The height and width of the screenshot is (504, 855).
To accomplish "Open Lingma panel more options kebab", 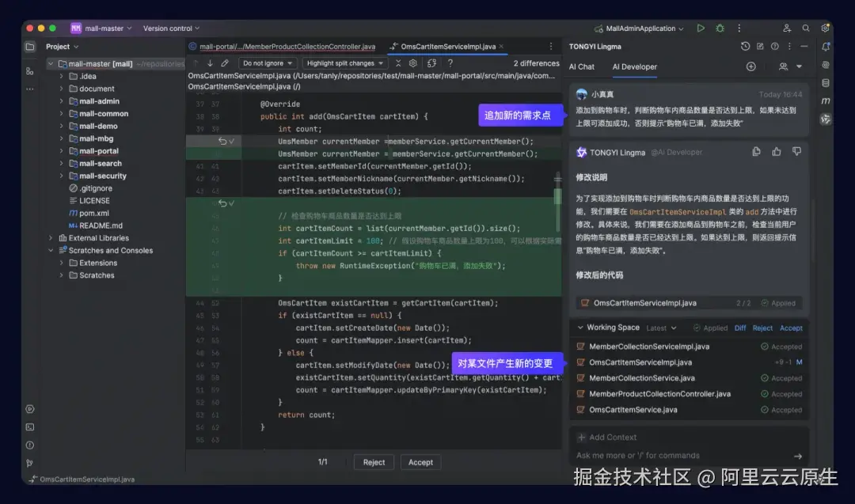I will (x=789, y=47).
